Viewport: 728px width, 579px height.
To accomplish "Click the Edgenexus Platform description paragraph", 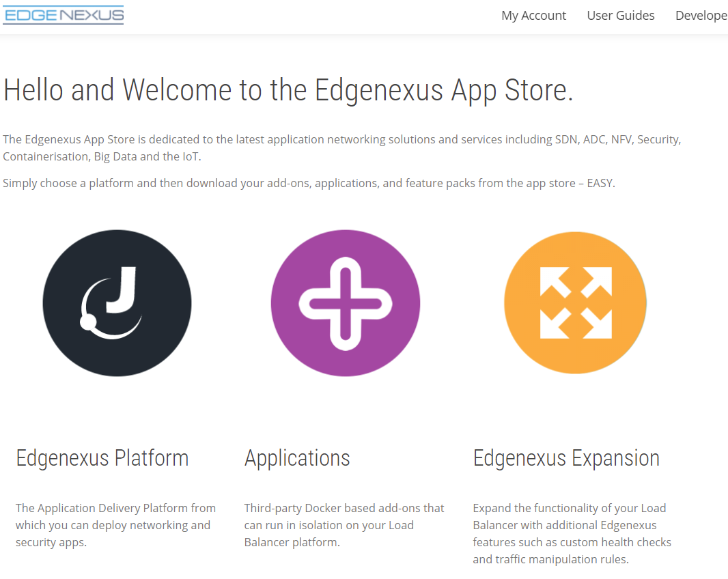I will click(x=115, y=525).
